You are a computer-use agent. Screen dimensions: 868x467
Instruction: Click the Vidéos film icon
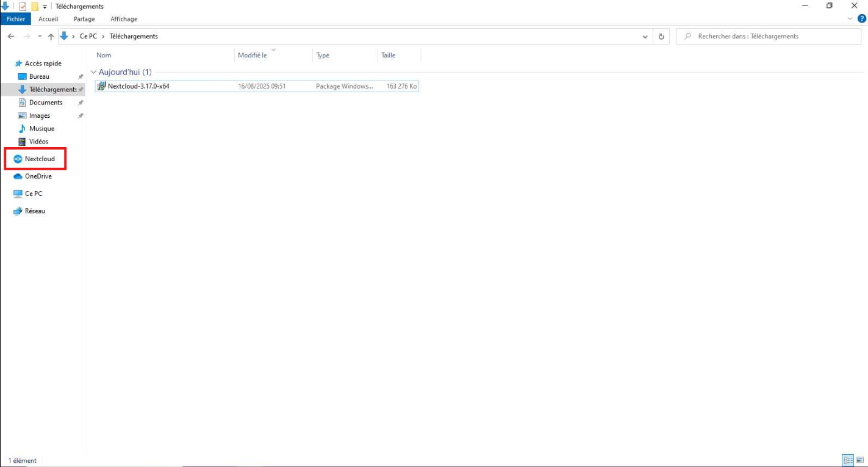(23, 142)
